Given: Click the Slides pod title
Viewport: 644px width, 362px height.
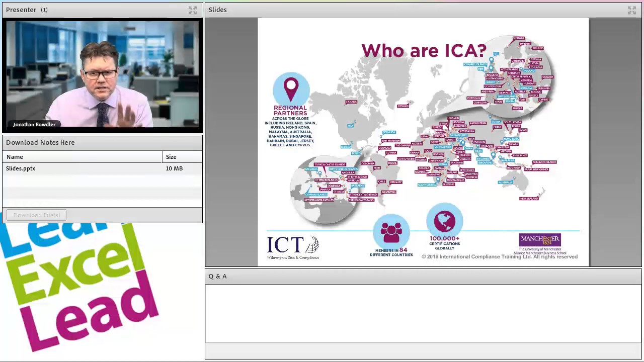Looking at the screenshot, I should coord(218,10).
